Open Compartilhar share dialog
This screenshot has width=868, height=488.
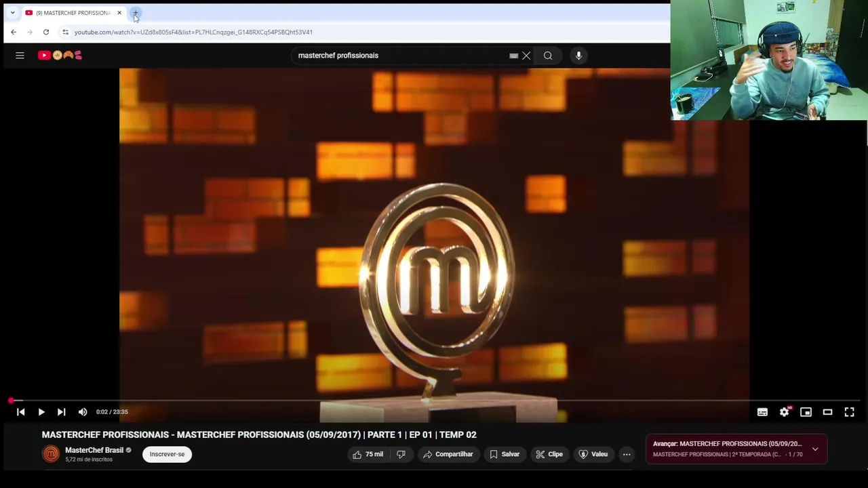pos(448,454)
